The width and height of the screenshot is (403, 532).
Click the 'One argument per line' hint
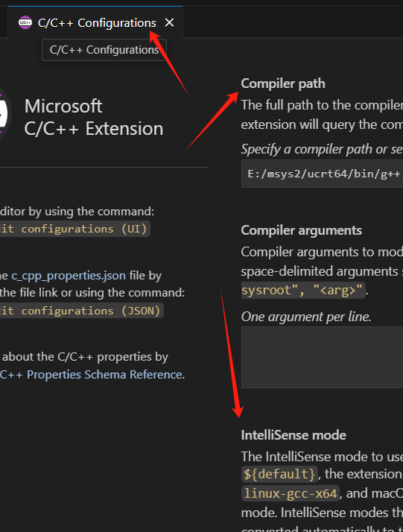coord(306,317)
